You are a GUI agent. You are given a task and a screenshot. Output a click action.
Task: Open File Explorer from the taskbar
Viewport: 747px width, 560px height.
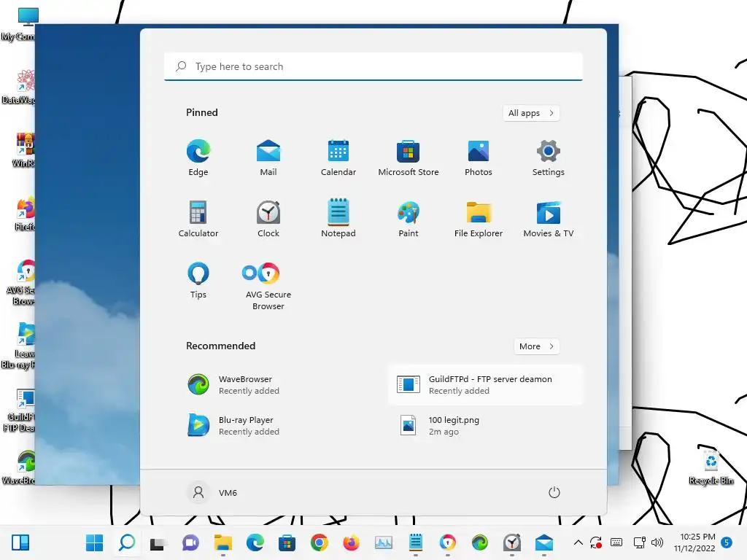click(222, 542)
